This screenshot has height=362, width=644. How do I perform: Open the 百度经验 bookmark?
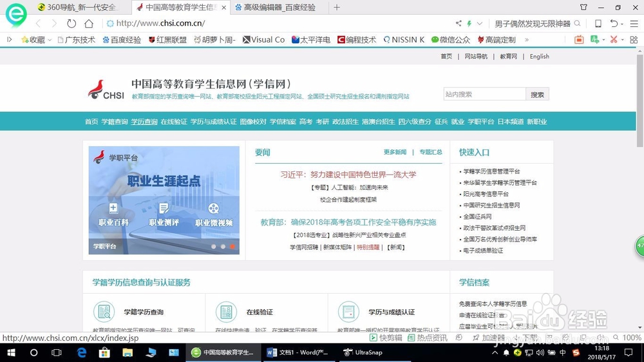pos(122,39)
